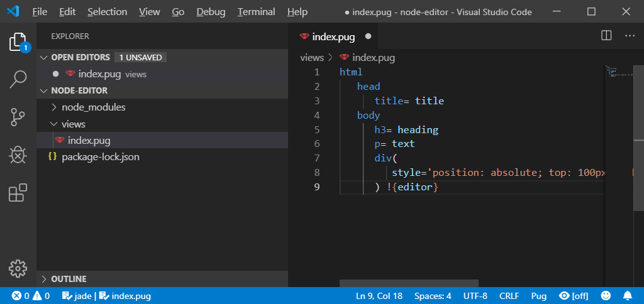The height and width of the screenshot is (304, 644).
Task: Open the Selection menu
Action: click(107, 12)
